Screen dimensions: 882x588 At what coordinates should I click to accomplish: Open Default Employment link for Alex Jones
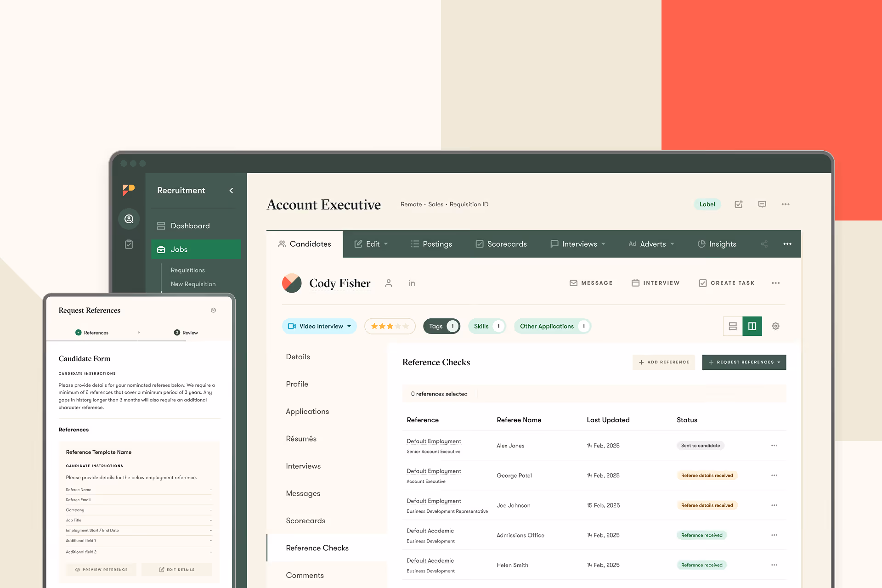point(434,441)
